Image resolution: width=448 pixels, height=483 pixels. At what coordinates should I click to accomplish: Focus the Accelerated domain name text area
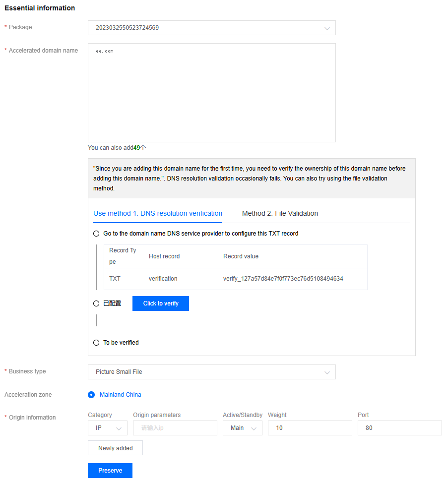(x=212, y=93)
